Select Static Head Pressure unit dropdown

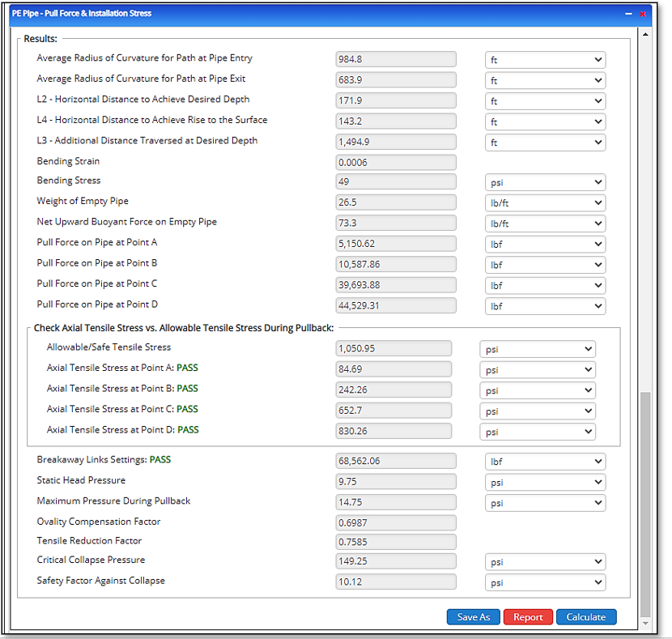point(545,482)
